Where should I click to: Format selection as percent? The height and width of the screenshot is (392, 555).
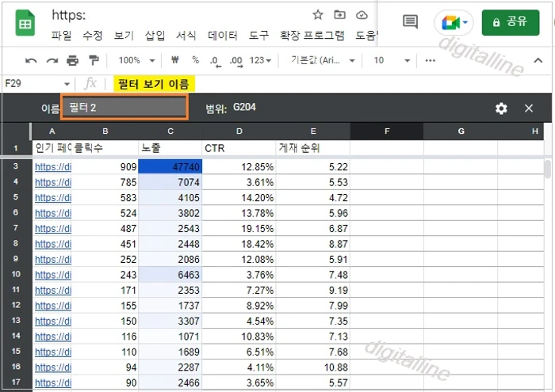(x=195, y=60)
